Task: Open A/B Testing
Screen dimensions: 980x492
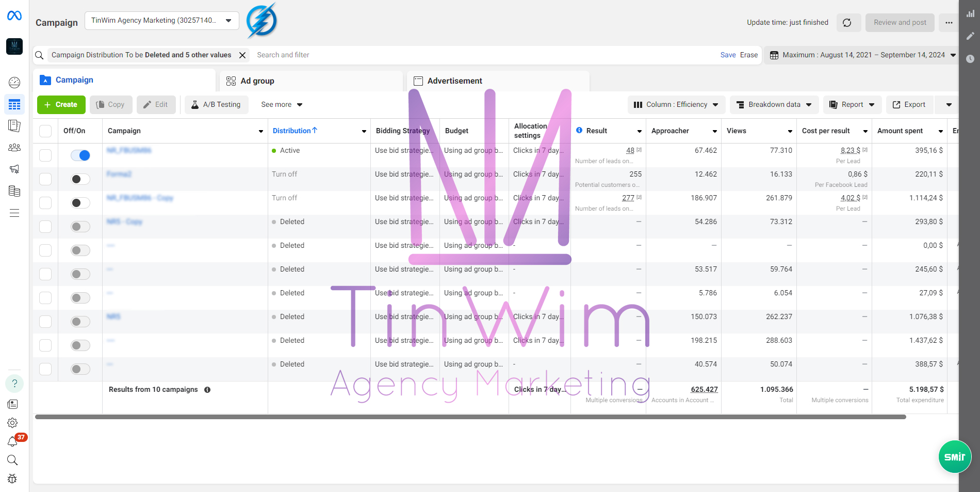Action: click(x=216, y=105)
